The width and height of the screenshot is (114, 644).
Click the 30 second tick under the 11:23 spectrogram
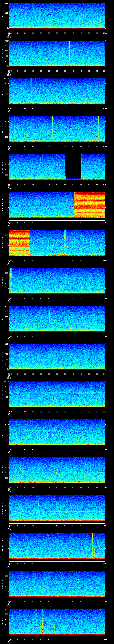57,374
